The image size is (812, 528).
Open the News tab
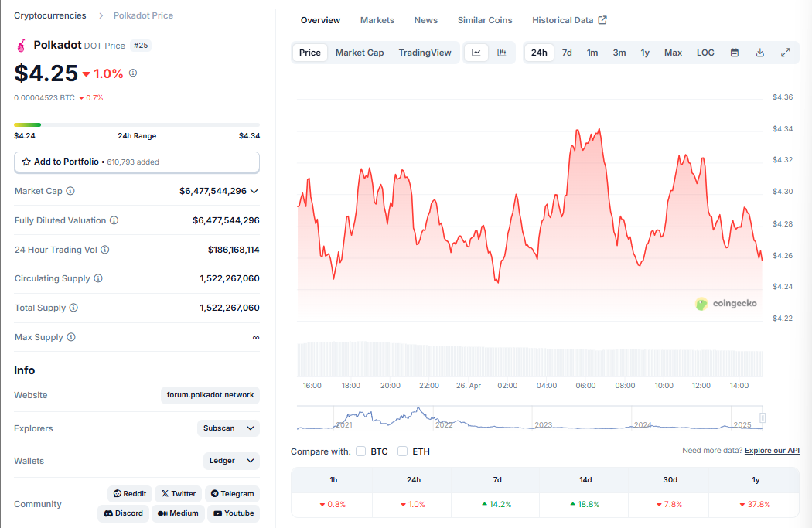(x=425, y=20)
